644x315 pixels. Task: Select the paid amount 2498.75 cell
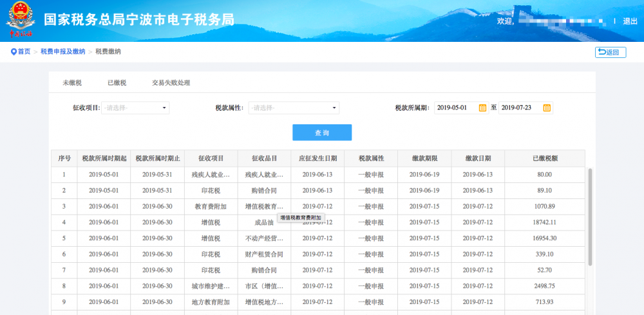coord(545,286)
